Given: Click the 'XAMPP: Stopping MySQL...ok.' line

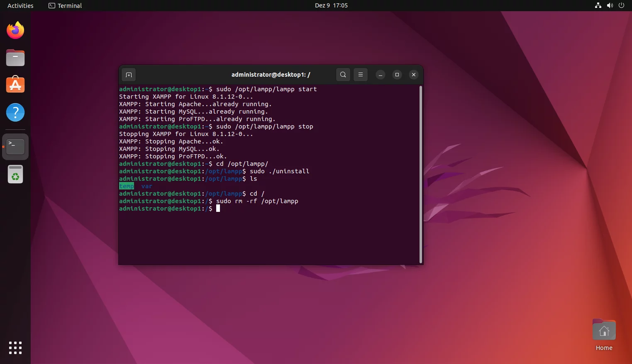Looking at the screenshot, I should point(169,149).
